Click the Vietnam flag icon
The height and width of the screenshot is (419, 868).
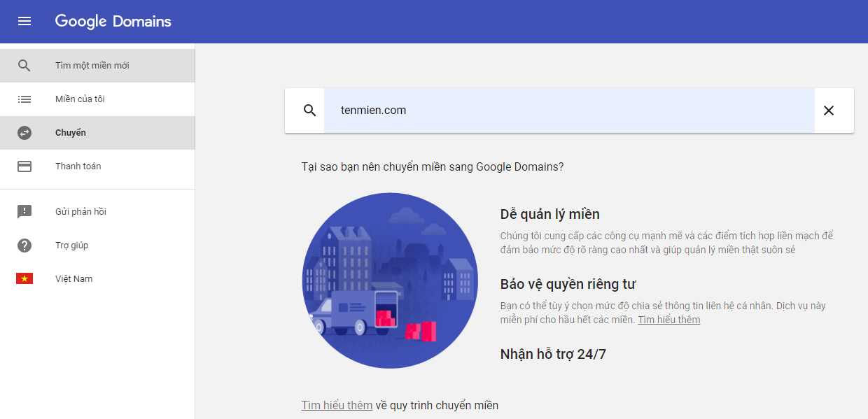(24, 279)
